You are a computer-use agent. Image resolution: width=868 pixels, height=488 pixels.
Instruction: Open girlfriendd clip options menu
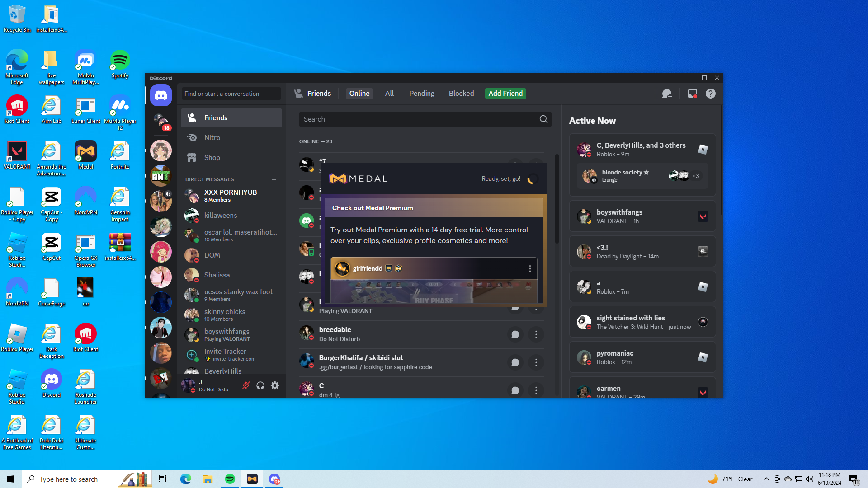(x=530, y=269)
